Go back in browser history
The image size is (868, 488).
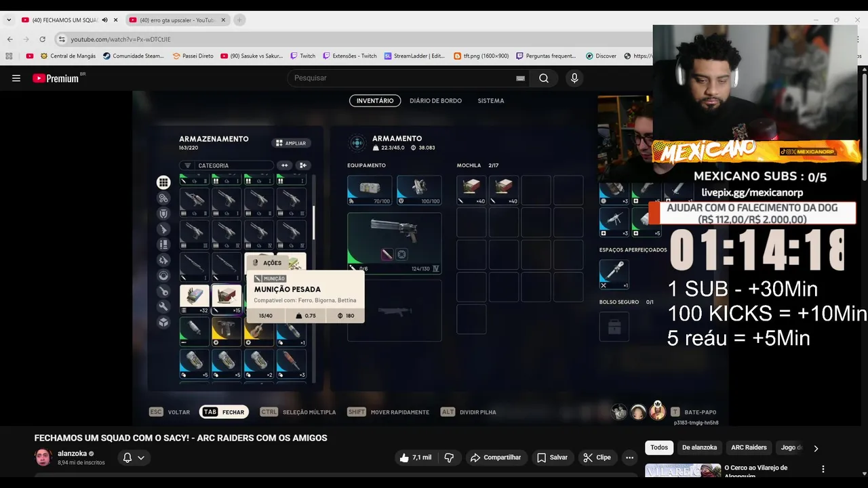[x=10, y=39]
